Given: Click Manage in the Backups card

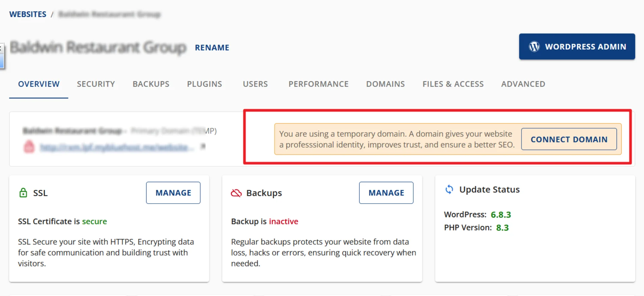Looking at the screenshot, I should coord(386,193).
